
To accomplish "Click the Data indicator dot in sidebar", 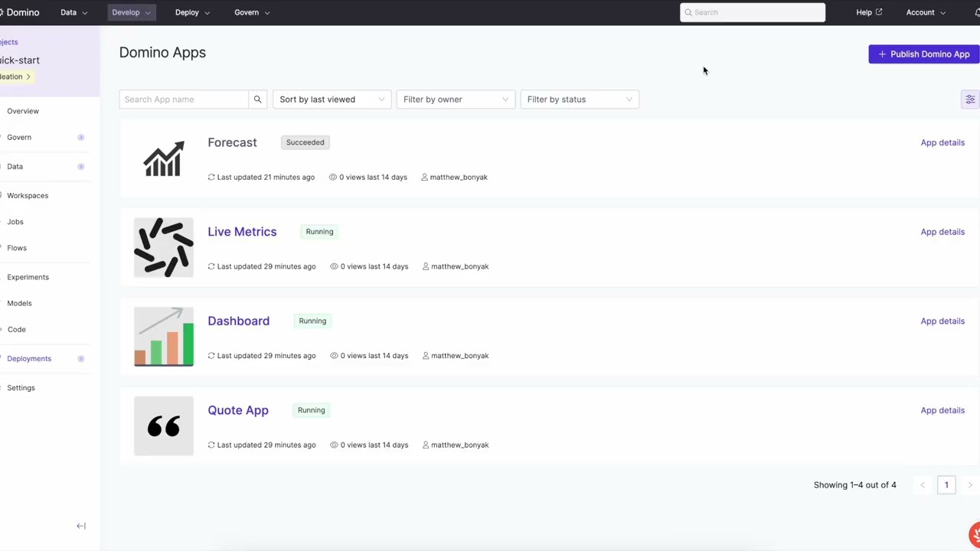I will tap(80, 166).
